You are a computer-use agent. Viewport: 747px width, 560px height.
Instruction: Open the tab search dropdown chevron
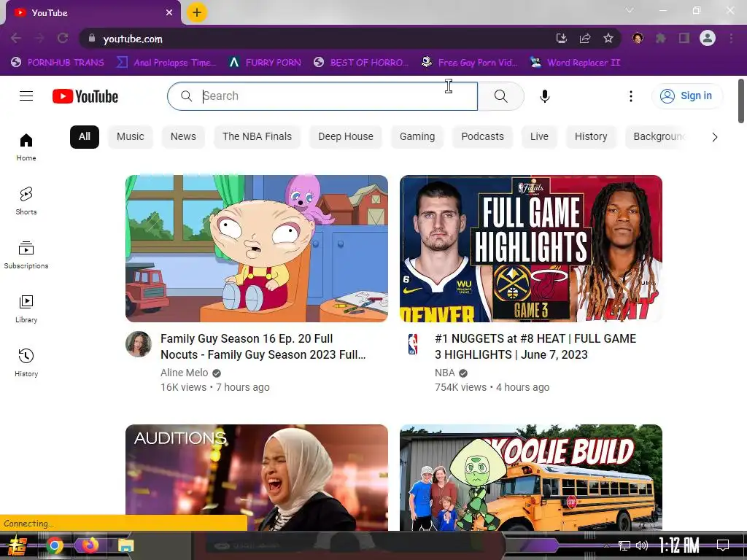pyautogui.click(x=630, y=10)
